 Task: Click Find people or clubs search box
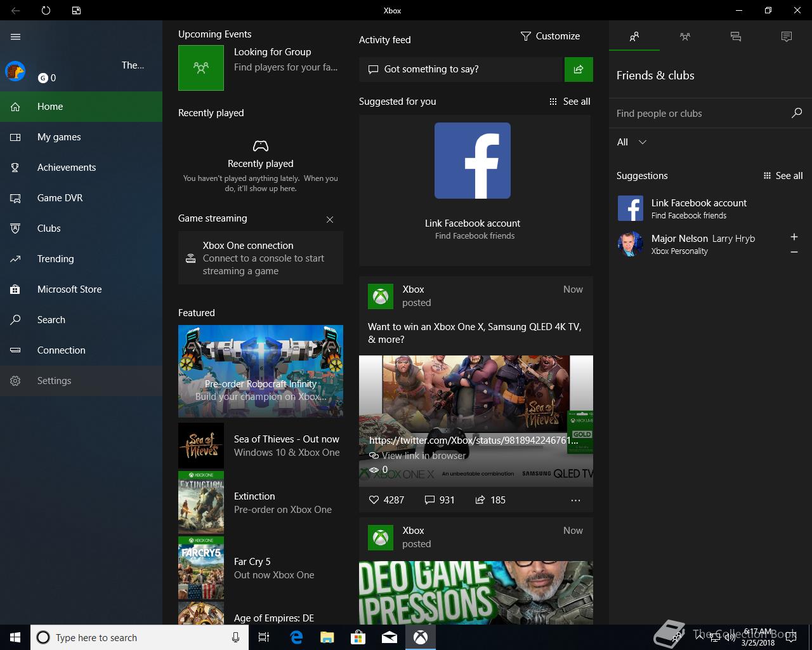click(x=701, y=114)
